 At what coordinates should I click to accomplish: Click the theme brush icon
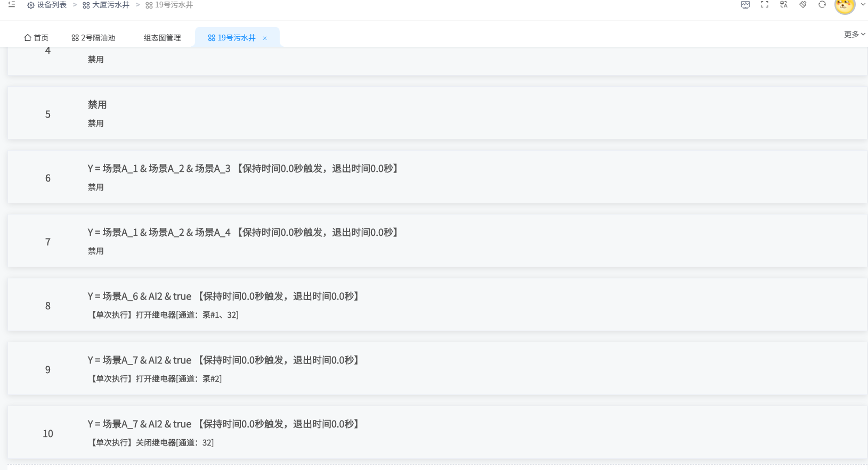[x=803, y=4]
